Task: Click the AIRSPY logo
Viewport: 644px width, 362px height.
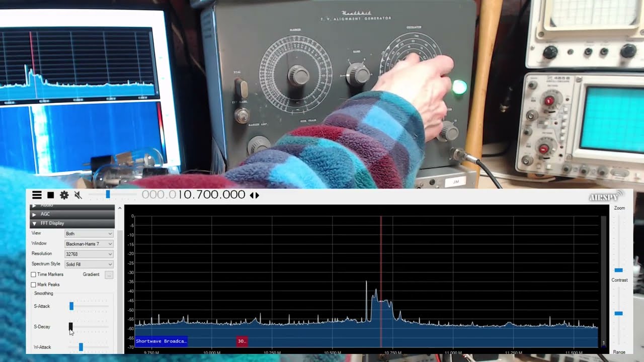Action: tap(606, 196)
